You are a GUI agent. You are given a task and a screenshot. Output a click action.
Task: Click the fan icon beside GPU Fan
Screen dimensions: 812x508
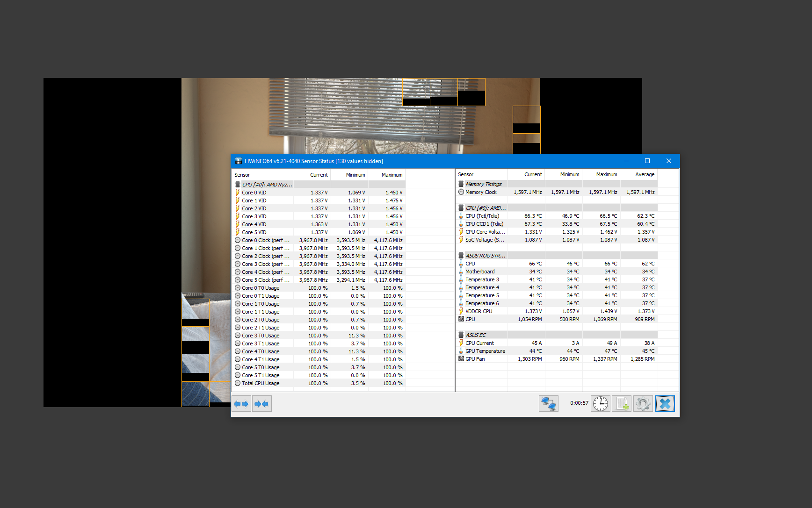[461, 359]
